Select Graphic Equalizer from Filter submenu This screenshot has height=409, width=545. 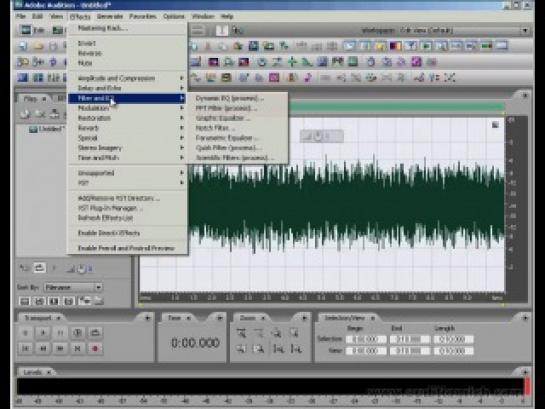(x=238, y=118)
